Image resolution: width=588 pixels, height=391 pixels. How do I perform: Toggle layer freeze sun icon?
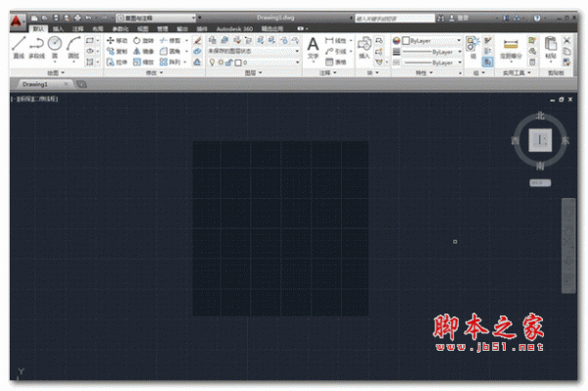pyautogui.click(x=220, y=63)
